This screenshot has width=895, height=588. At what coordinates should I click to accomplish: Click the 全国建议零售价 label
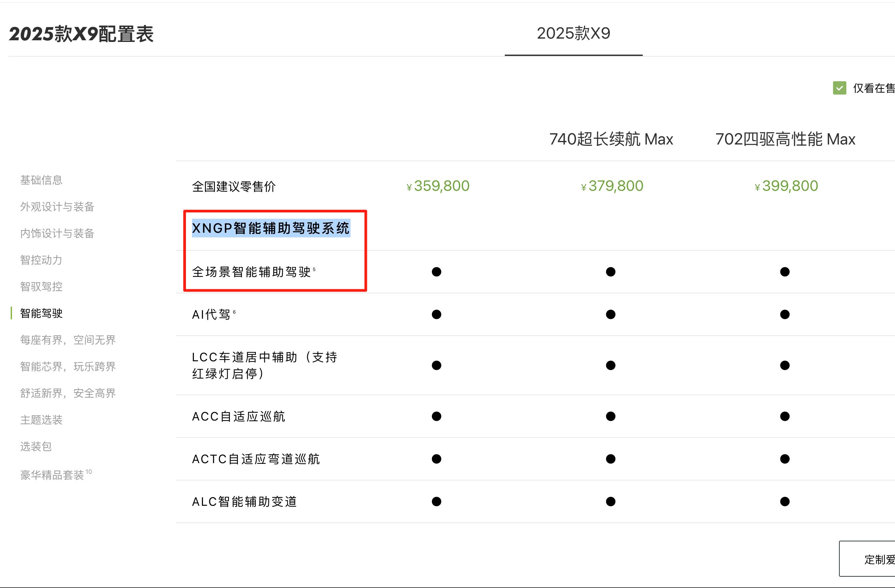(234, 186)
